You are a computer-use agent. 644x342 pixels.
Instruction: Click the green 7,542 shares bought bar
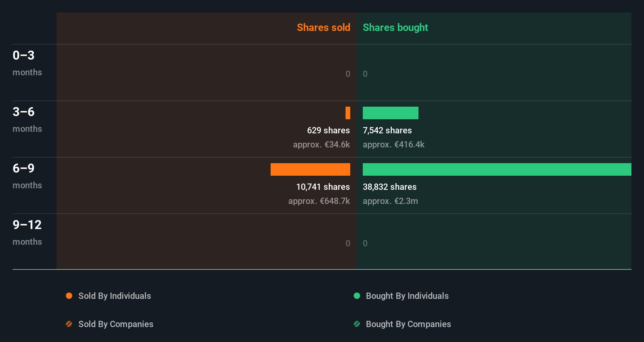tap(390, 113)
